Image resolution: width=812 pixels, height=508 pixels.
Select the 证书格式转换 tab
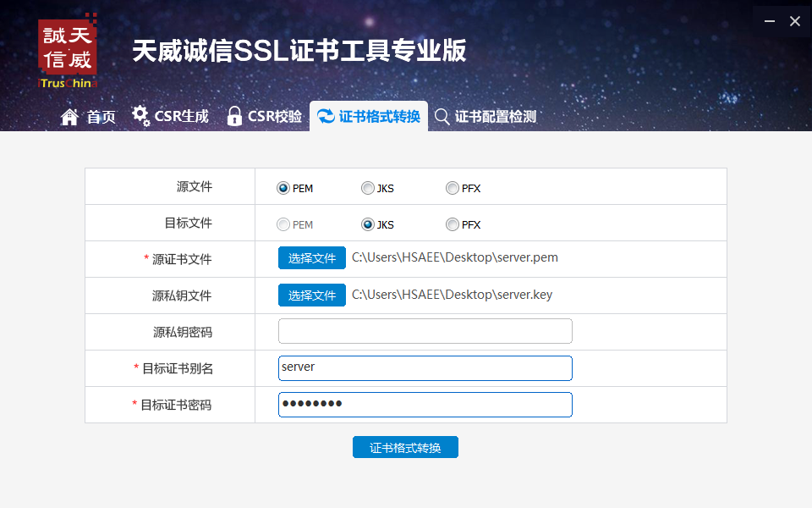(x=369, y=116)
